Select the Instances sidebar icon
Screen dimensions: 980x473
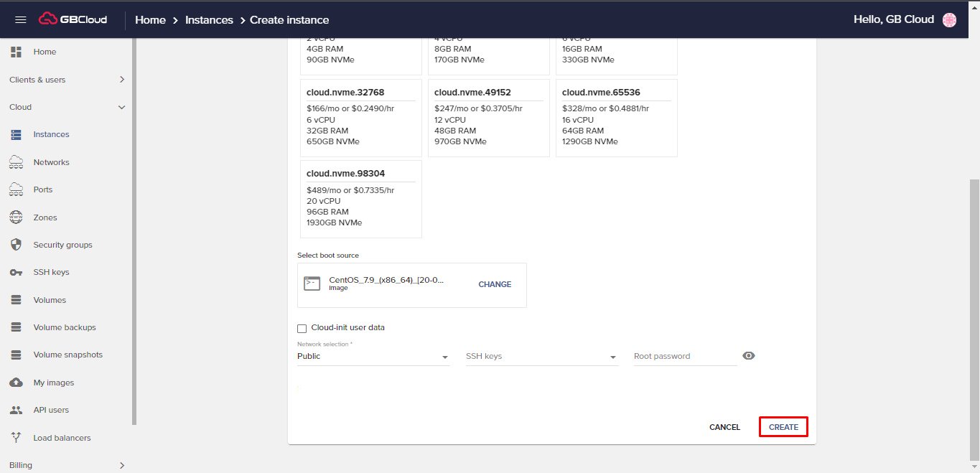coord(15,134)
